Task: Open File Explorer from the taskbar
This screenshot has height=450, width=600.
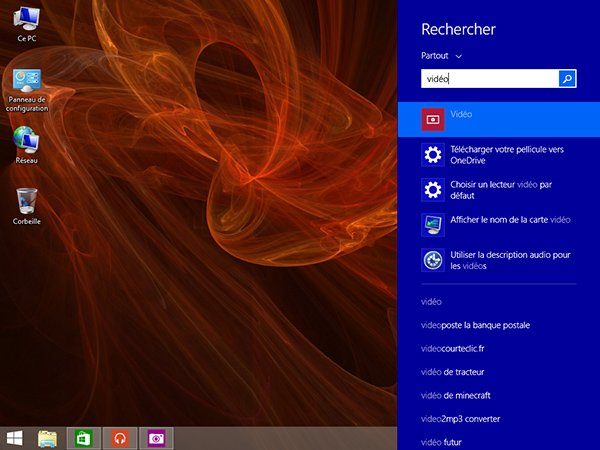Action: pyautogui.click(x=47, y=439)
